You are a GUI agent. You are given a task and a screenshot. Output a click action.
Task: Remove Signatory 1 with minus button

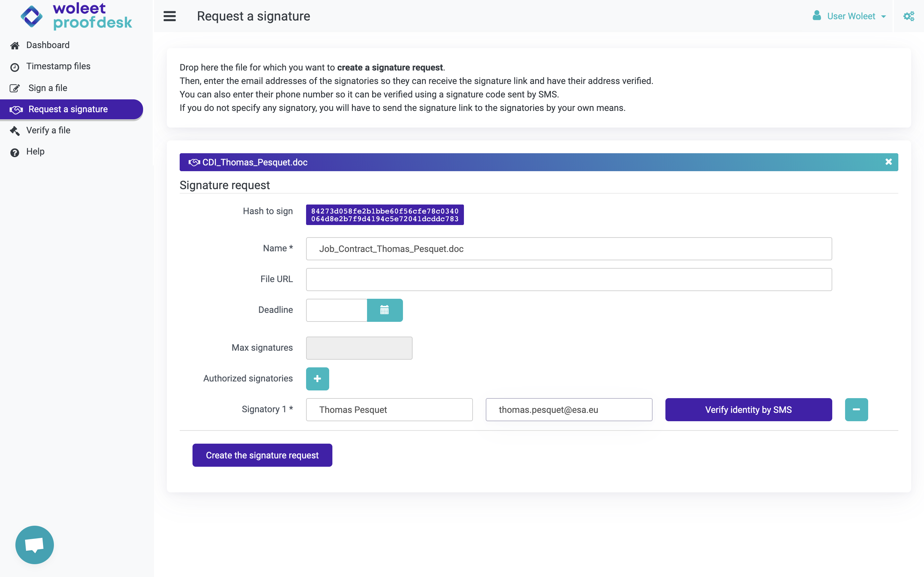click(856, 409)
